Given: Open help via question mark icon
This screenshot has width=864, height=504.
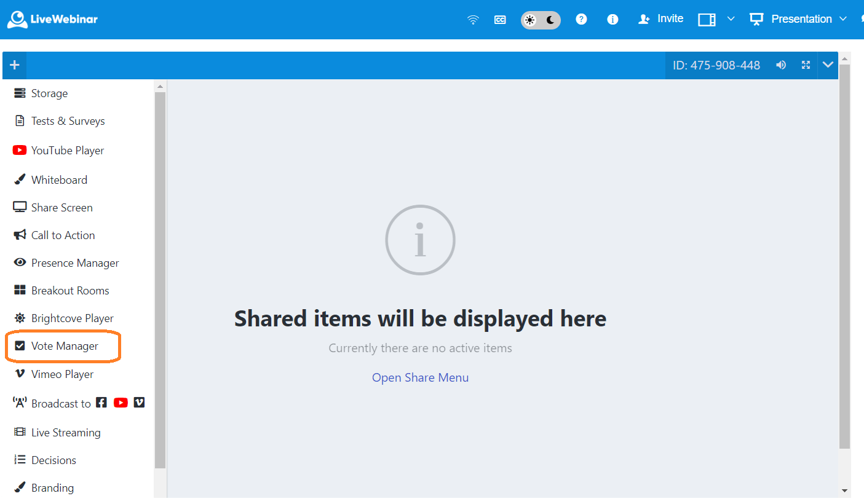Looking at the screenshot, I should pos(581,20).
